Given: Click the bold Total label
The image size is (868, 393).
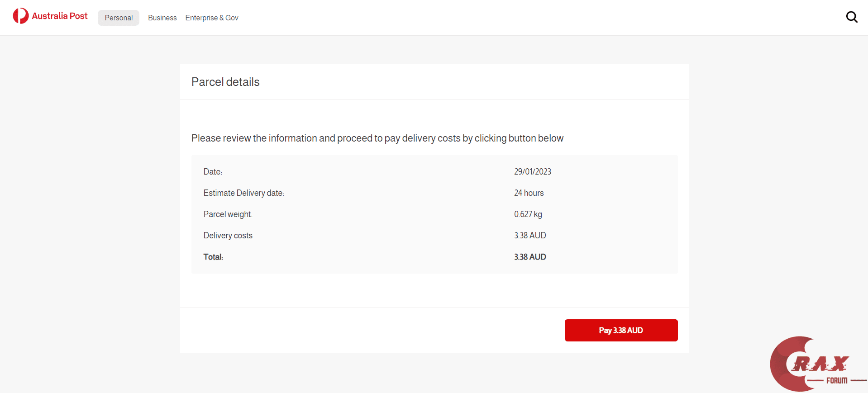Looking at the screenshot, I should tap(213, 257).
